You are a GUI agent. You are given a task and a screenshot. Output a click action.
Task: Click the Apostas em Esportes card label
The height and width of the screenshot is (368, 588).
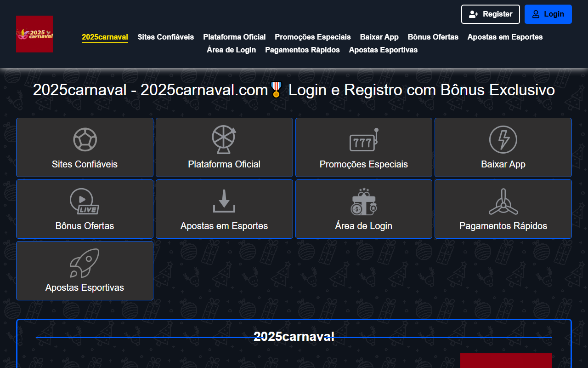[x=224, y=226]
